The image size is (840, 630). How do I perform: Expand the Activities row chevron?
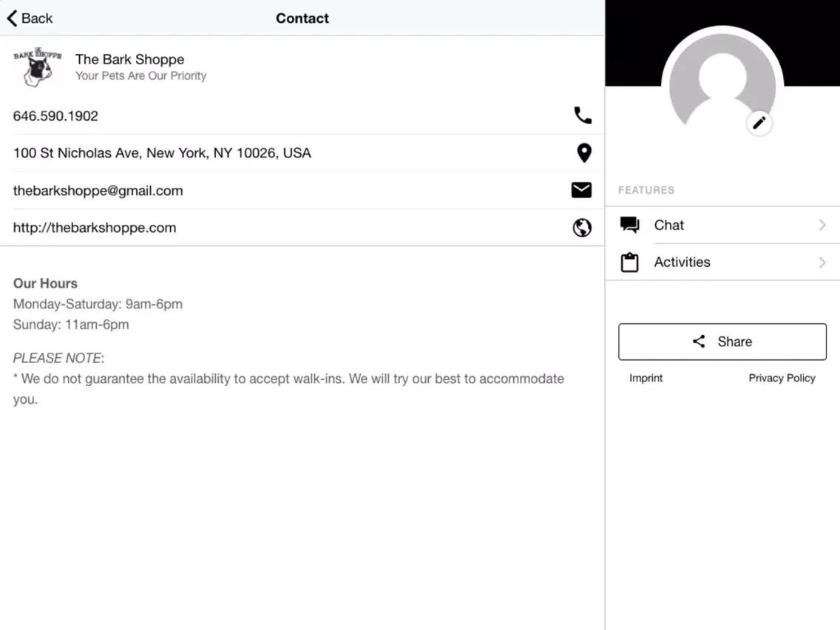pyautogui.click(x=822, y=262)
